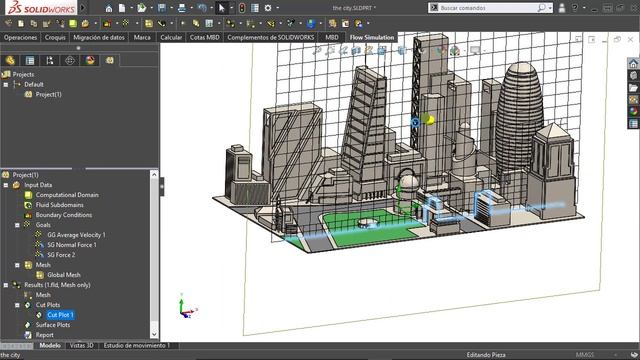Viewport: 640px width, 360px height.
Task: Click the Home icon in top toolbar
Action: [x=109, y=8]
